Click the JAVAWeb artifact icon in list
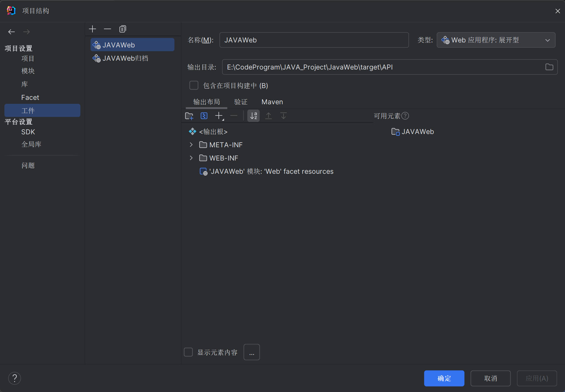The image size is (565, 392). click(x=97, y=45)
